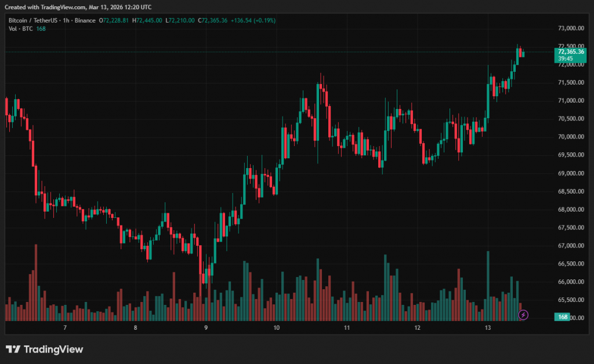Image resolution: width=594 pixels, height=364 pixels.
Task: Click date label 10 on time axis
Action: (x=276, y=328)
